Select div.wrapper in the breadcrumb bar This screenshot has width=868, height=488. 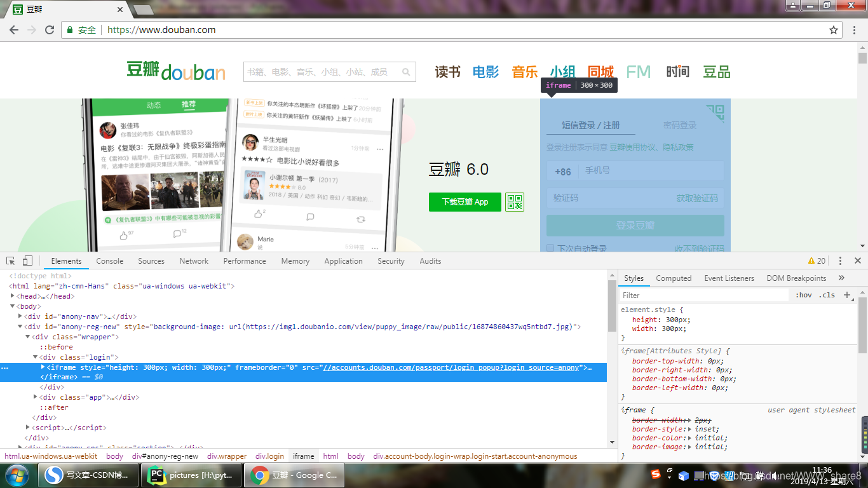(227, 456)
